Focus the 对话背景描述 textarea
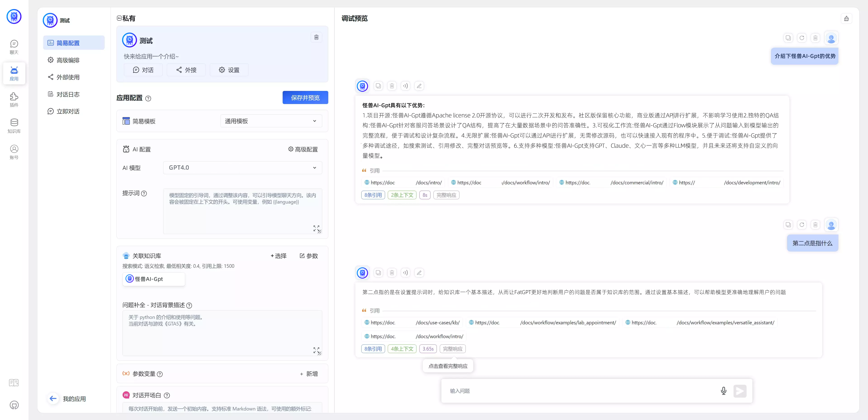The width and height of the screenshot is (868, 420). [222, 333]
